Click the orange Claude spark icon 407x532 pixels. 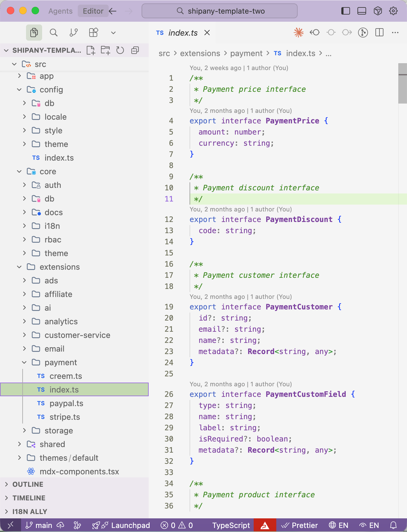pos(299,33)
